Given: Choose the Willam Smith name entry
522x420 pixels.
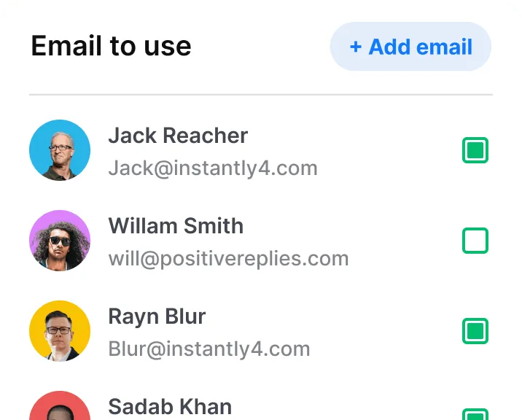Looking at the screenshot, I should pyautogui.click(x=176, y=226).
